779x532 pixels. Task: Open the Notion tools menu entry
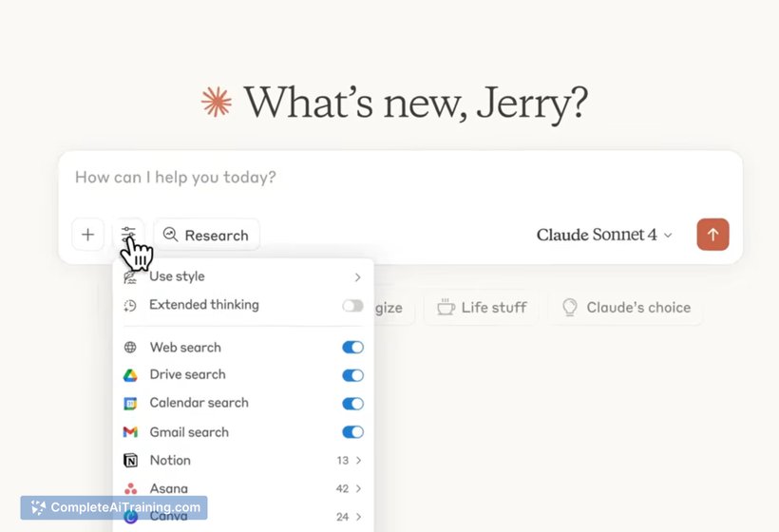pyautogui.click(x=243, y=461)
